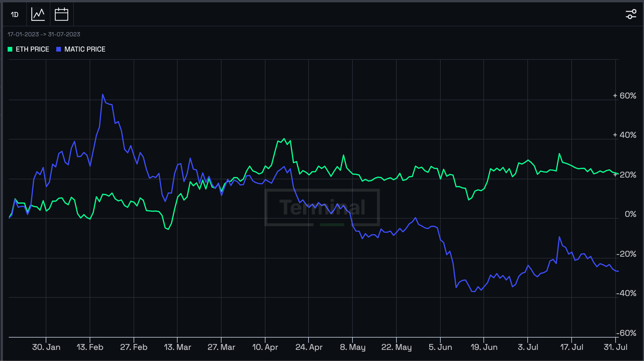The height and width of the screenshot is (361, 644).
Task: Open the 1D interval selector
Action: click(x=15, y=14)
